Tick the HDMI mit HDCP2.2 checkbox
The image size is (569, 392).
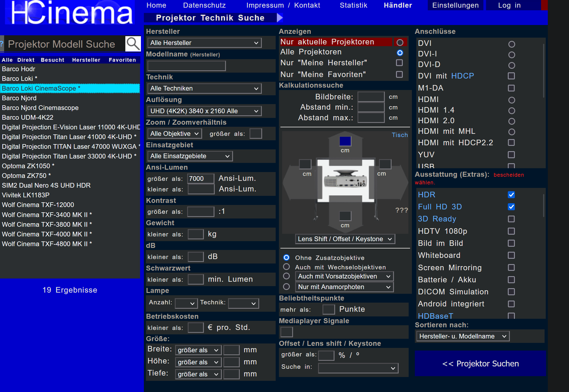tap(511, 143)
